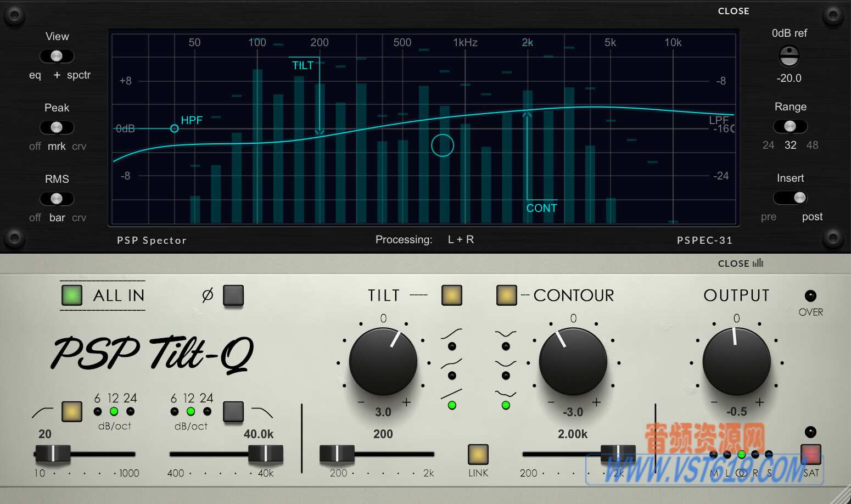Image resolution: width=851 pixels, height=504 pixels.
Task: Toggle the ALL IN bypass switch
Action: pyautogui.click(x=72, y=295)
